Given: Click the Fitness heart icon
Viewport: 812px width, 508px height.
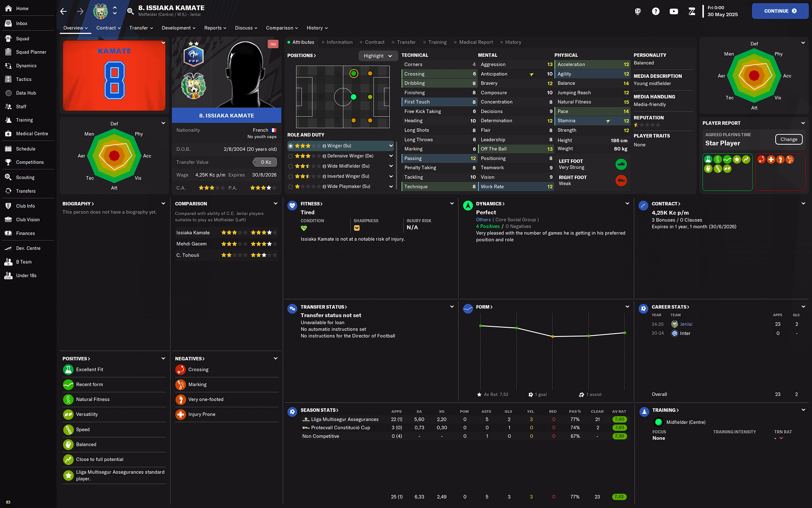Looking at the screenshot, I should tap(292, 206).
